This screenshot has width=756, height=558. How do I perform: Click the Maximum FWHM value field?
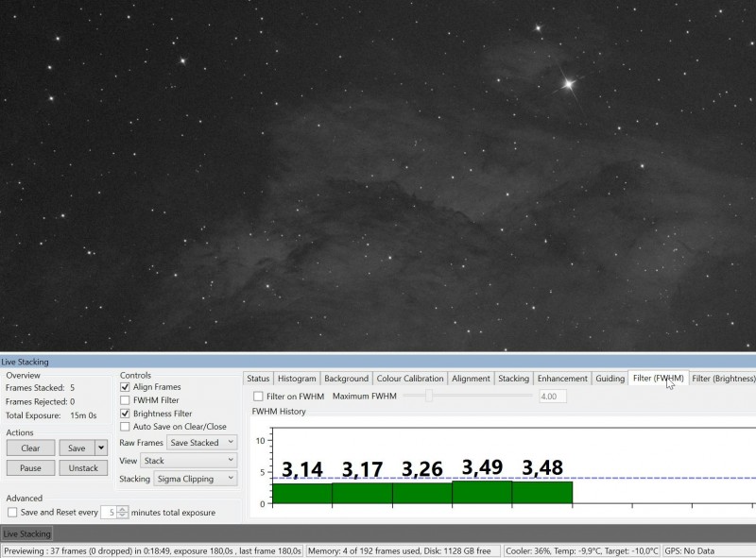point(553,397)
